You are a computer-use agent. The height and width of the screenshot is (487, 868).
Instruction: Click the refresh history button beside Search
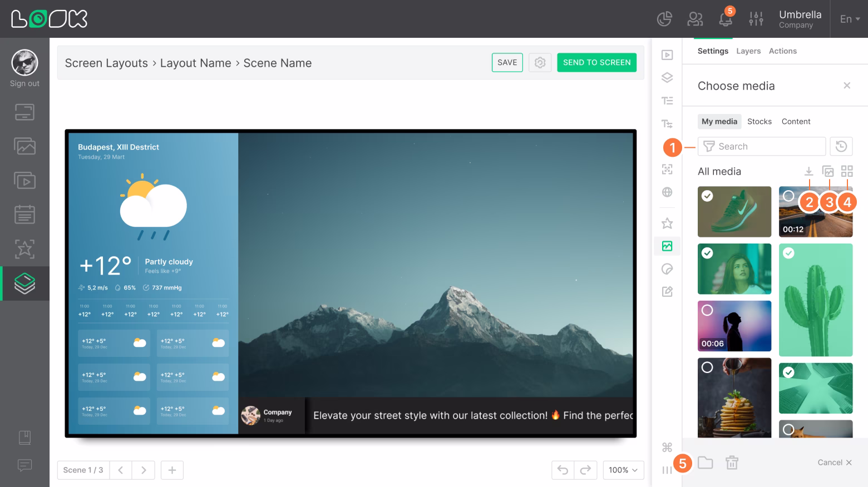click(x=841, y=146)
